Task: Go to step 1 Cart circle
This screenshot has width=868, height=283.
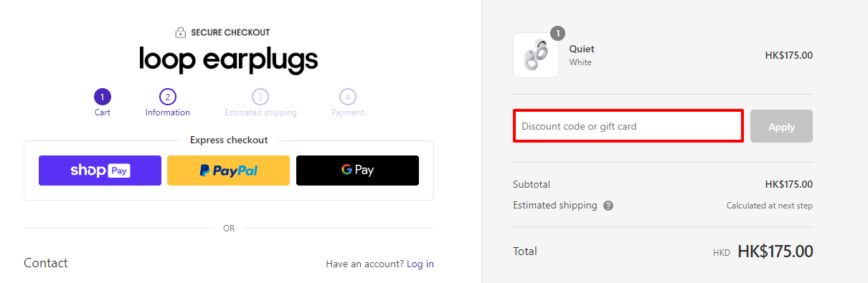Action: click(103, 97)
